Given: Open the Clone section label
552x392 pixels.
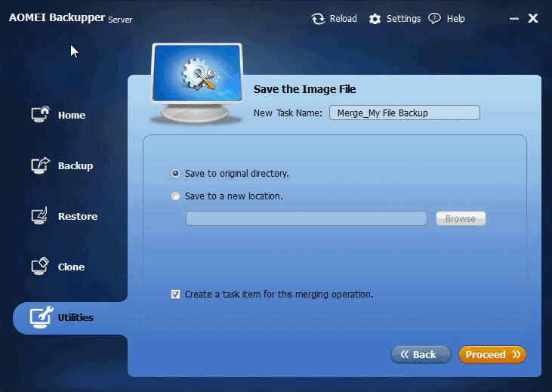Looking at the screenshot, I should pos(71,267).
